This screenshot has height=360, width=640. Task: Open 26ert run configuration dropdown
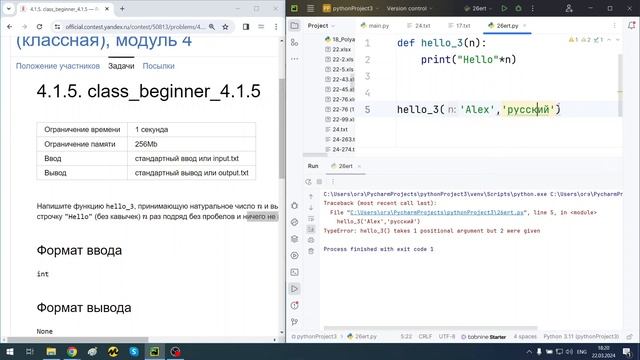478,8
